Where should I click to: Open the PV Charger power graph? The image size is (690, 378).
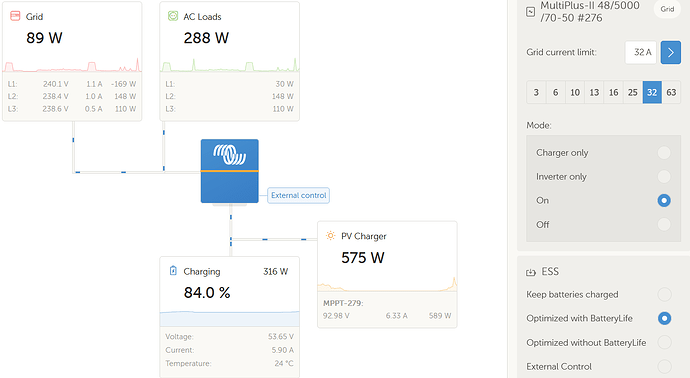387,284
